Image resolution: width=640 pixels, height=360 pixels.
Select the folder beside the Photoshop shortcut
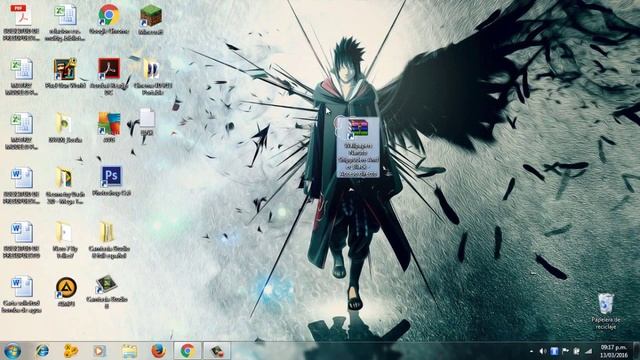(65, 185)
